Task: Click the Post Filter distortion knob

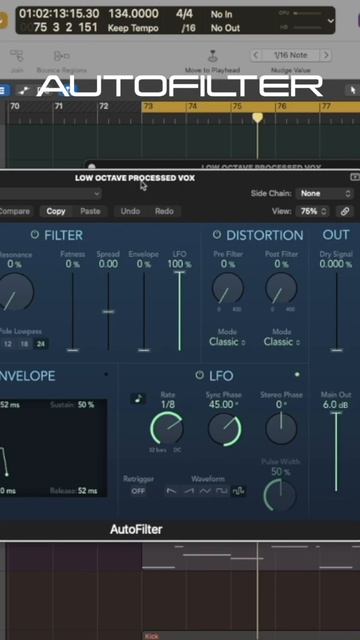Action: tap(281, 288)
